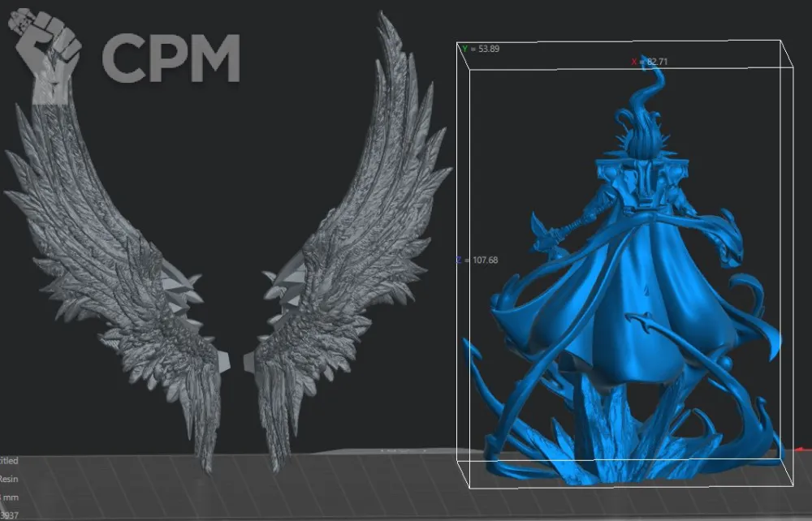Image resolution: width=812 pixels, height=521 pixels.
Task: Click the Resin label in the info panel
Action: [x=9, y=479]
